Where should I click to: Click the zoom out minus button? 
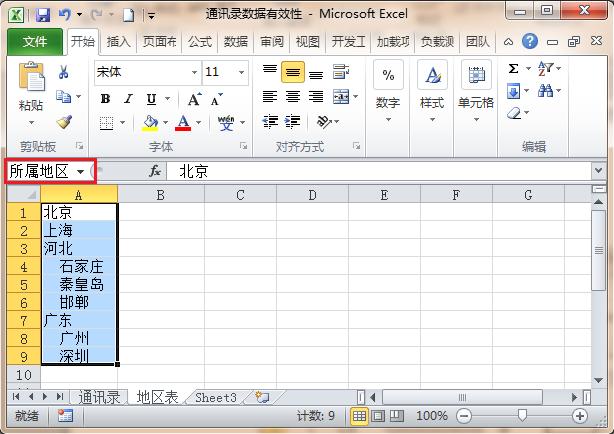point(464,416)
